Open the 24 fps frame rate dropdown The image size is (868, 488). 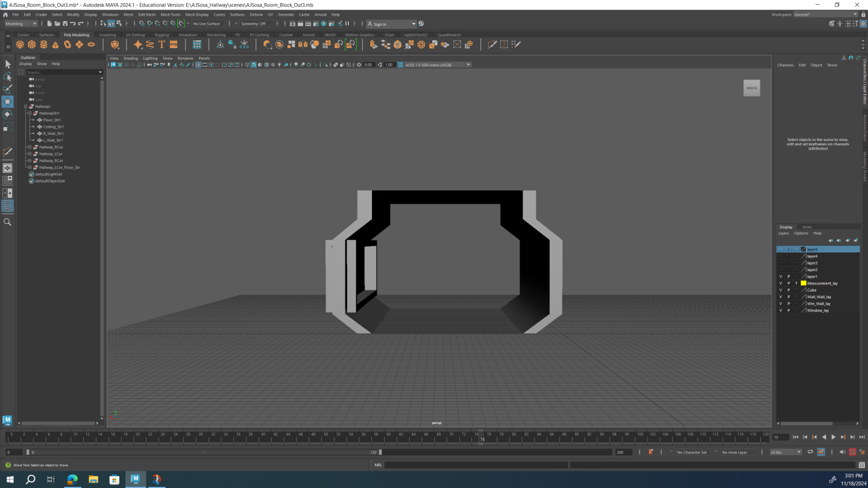[x=785, y=452]
